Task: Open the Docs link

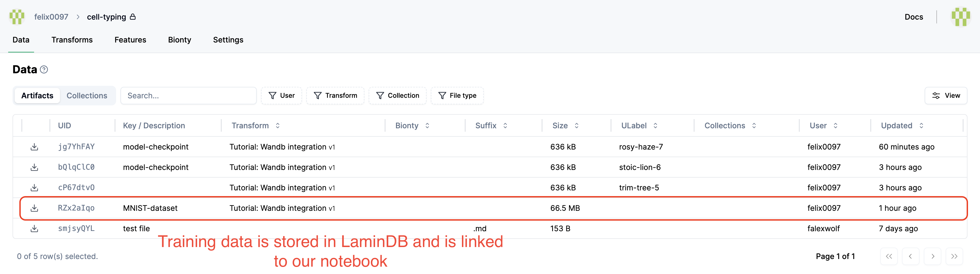Action: (x=914, y=17)
